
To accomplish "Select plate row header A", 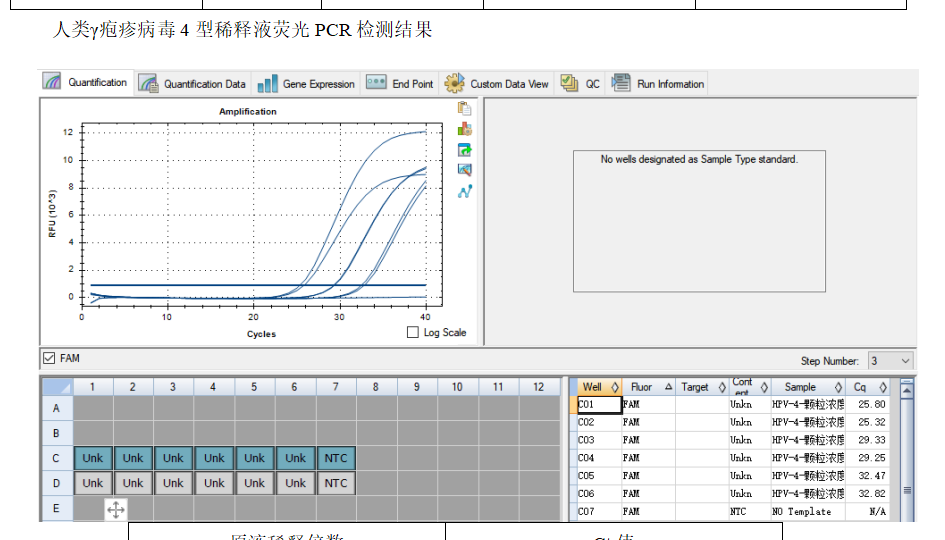I will 57,408.
